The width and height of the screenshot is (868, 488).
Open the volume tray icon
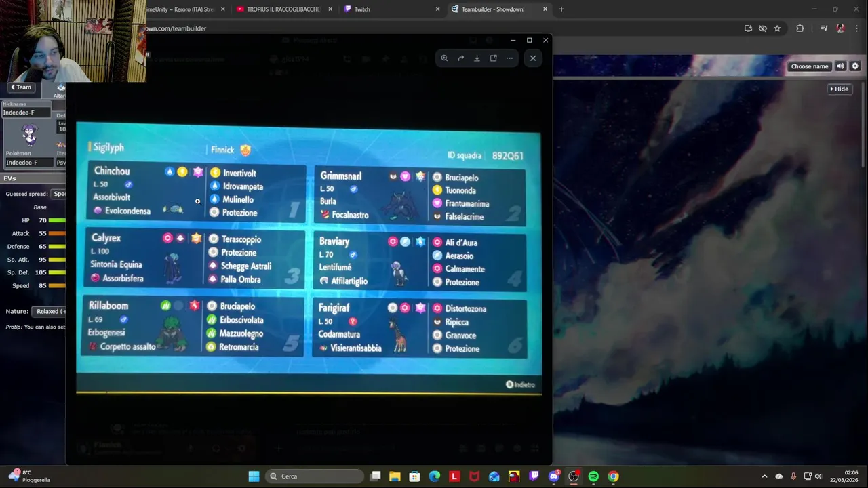[x=818, y=476]
